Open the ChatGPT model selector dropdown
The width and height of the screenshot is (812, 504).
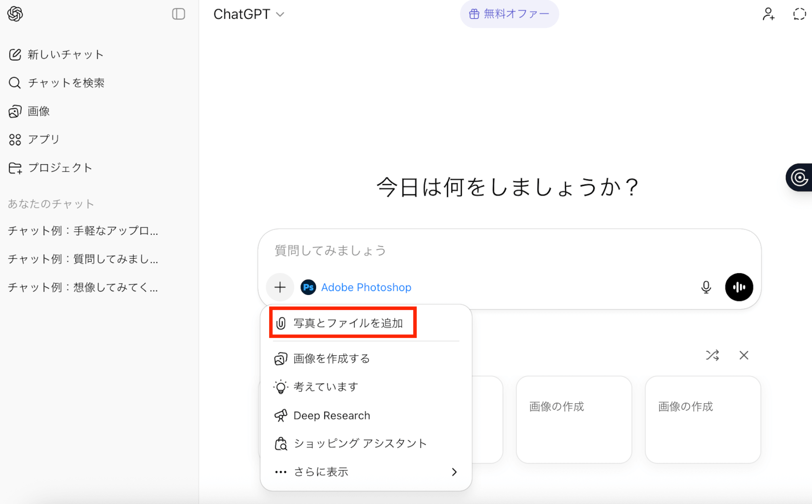click(x=249, y=14)
